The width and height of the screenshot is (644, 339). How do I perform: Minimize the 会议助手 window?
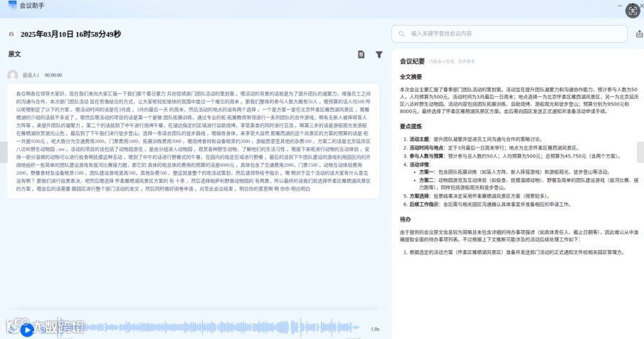pos(620,6)
